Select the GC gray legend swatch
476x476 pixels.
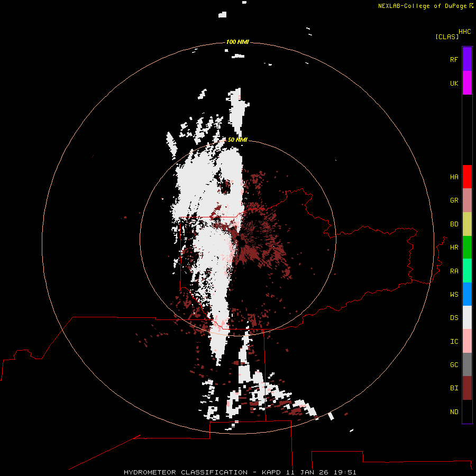pos(467,364)
